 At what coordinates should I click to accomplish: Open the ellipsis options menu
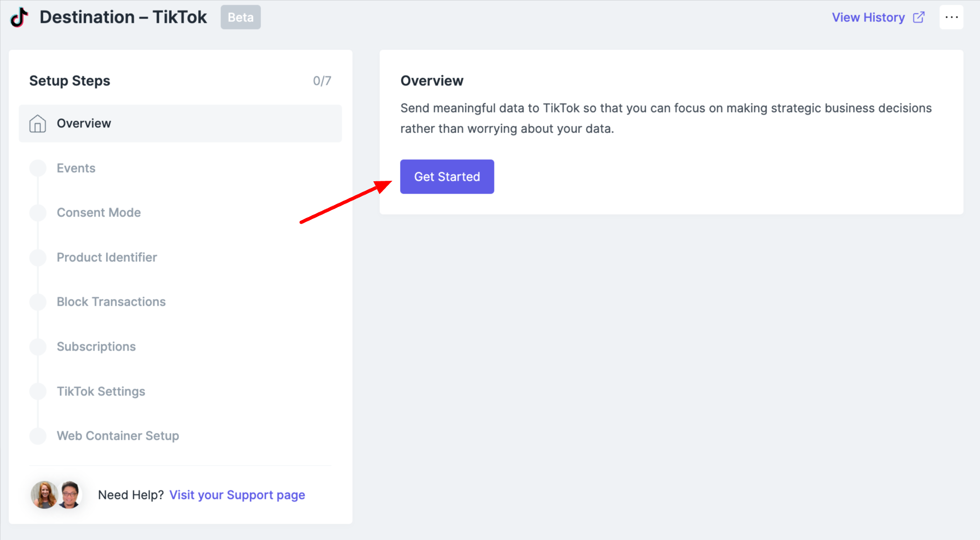951,17
